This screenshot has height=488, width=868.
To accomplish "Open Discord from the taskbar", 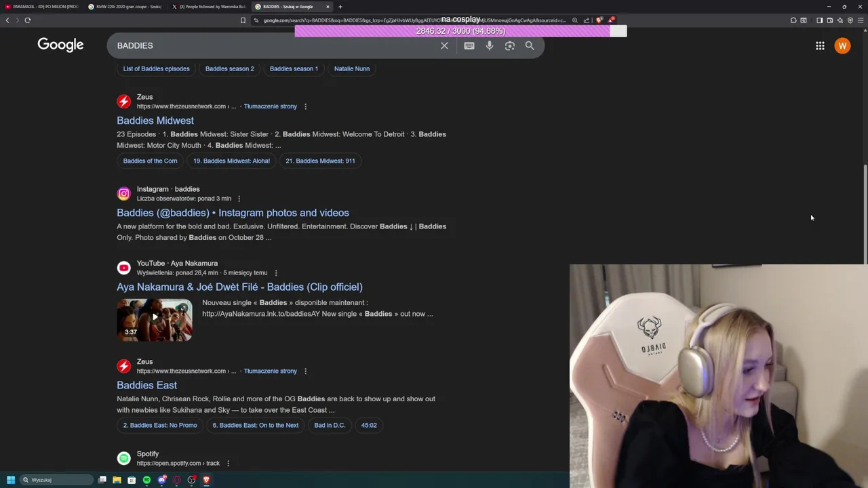I will coord(162,480).
